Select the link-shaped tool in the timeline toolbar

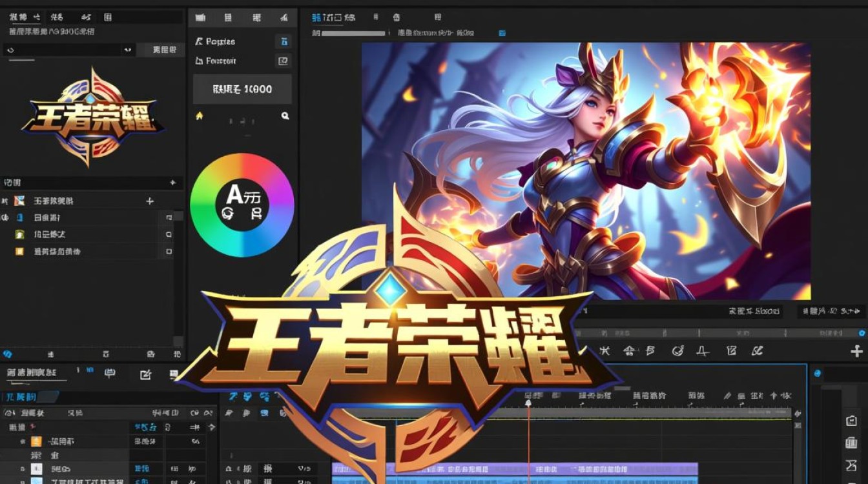tap(757, 351)
